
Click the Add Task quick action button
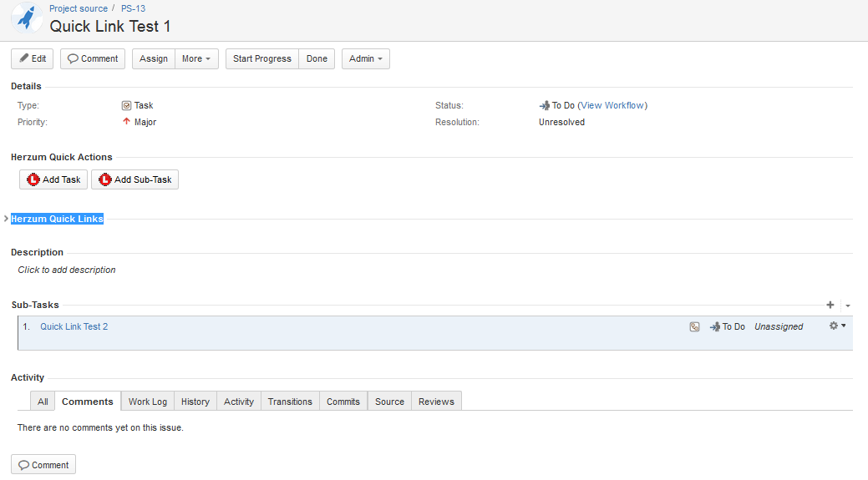53,179
